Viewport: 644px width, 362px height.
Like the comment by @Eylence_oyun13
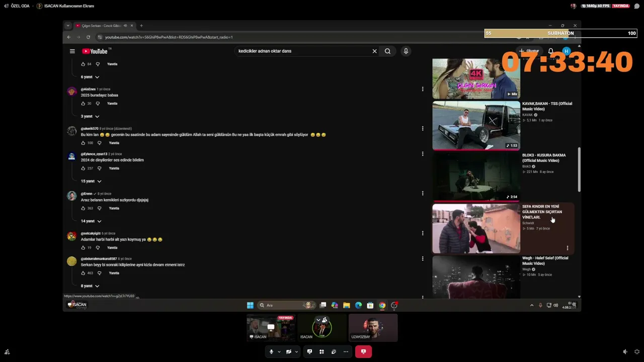(83, 168)
